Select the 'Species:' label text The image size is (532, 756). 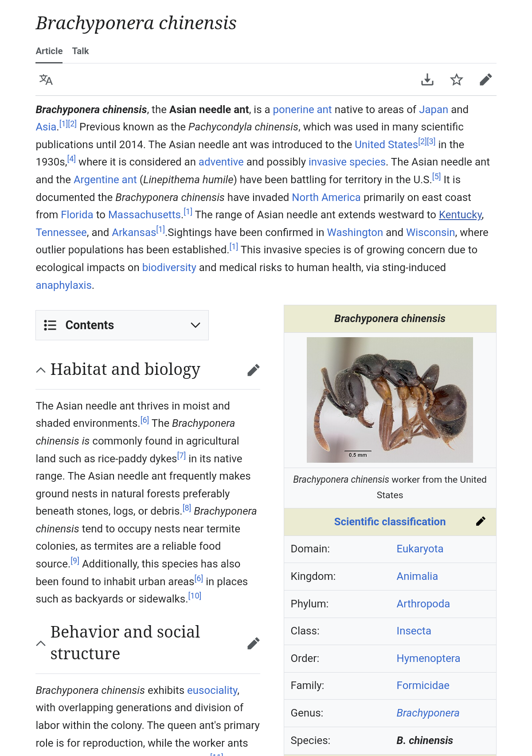310,740
